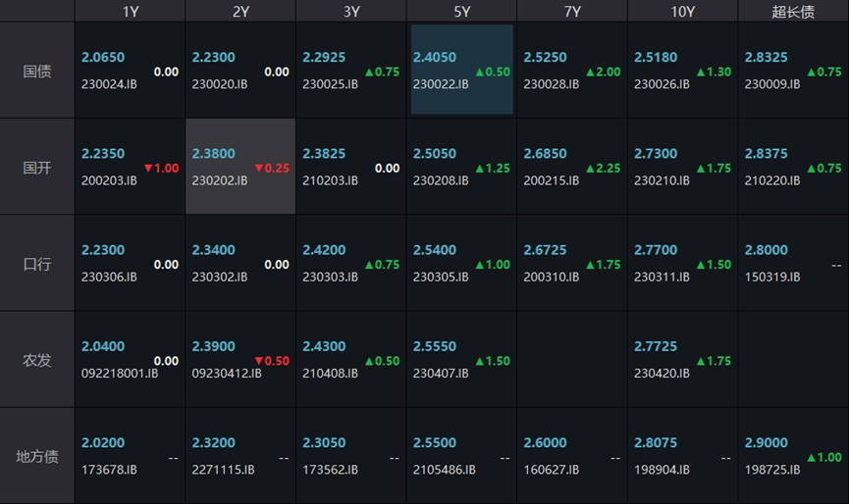Click bond code 092218001.IB

point(120,374)
